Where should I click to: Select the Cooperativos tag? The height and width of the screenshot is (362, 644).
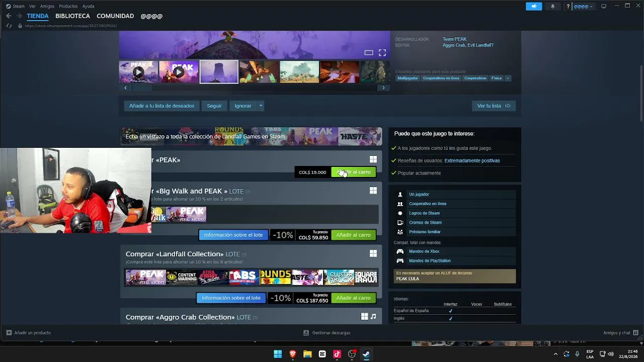point(475,78)
